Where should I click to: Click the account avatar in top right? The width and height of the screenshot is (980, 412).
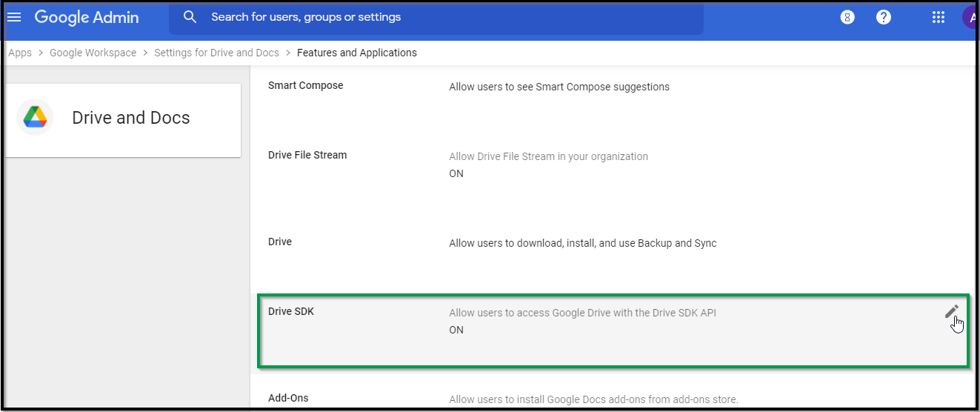tap(969, 17)
